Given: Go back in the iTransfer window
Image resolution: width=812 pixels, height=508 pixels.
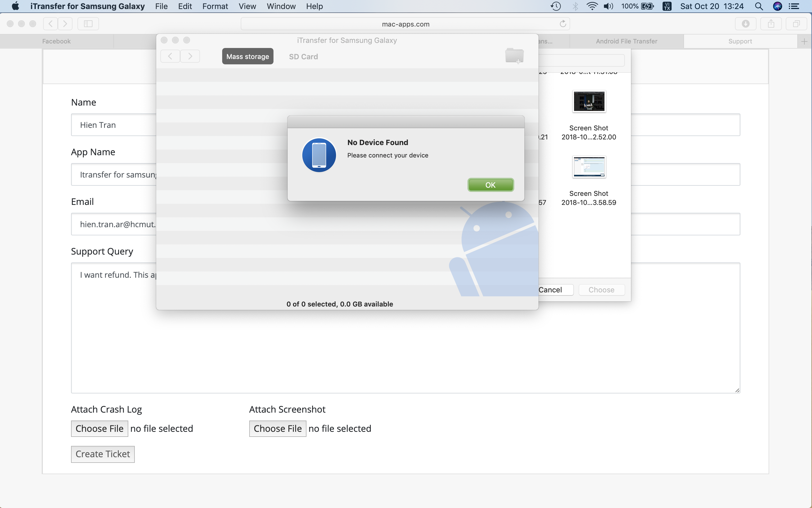Looking at the screenshot, I should [170, 56].
